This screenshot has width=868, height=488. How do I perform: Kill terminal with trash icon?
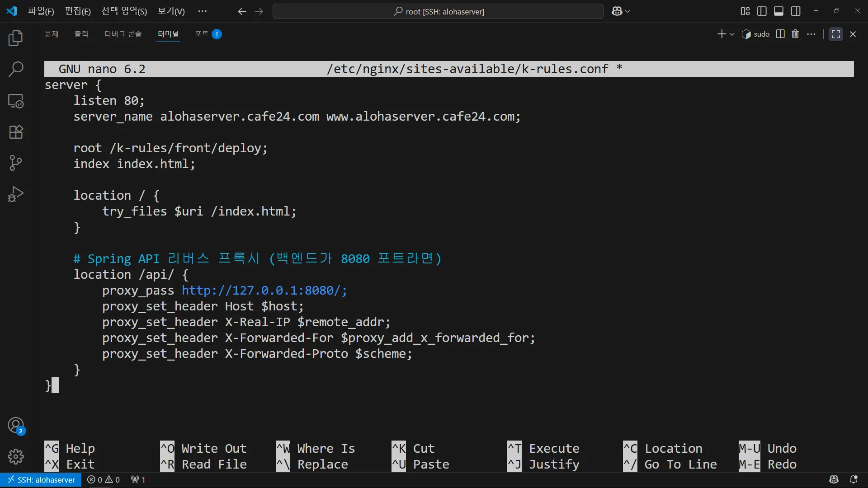795,34
